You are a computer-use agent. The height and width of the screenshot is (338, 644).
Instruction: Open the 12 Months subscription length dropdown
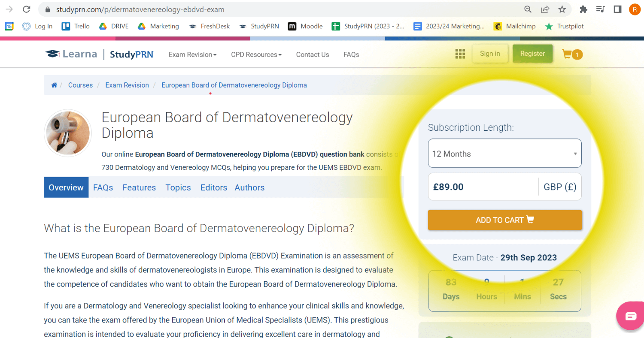pyautogui.click(x=505, y=154)
